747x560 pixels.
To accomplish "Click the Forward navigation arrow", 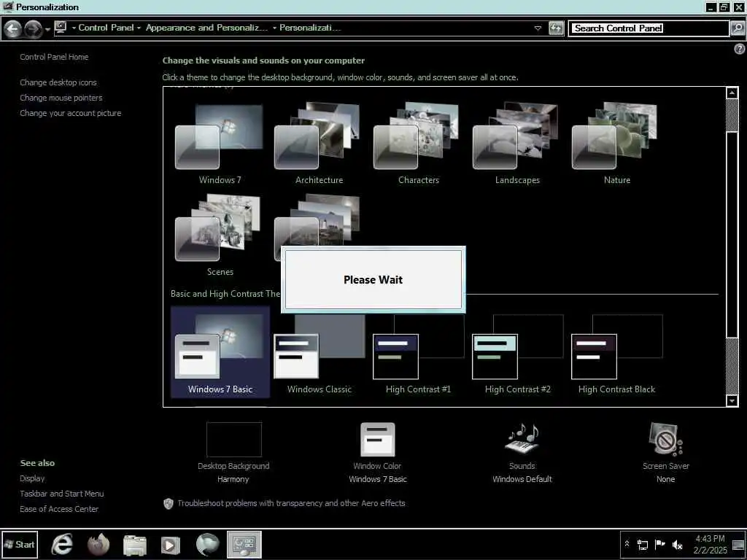I will click(33, 29).
